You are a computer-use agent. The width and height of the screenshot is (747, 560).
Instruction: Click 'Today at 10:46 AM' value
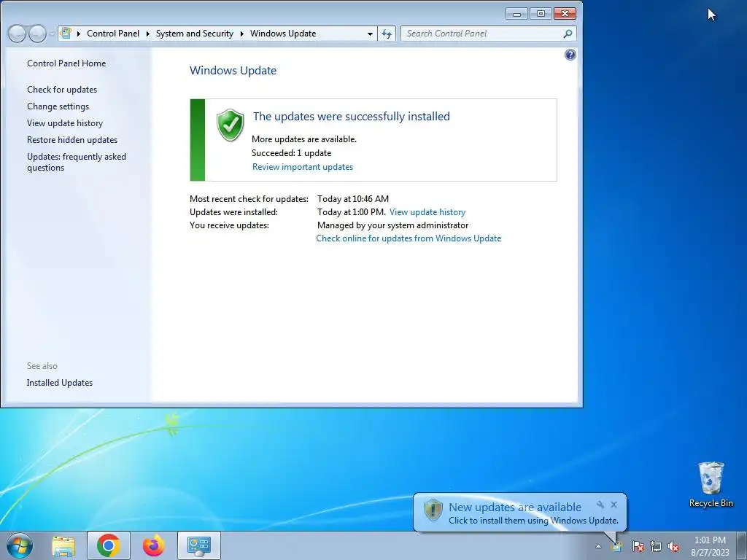(353, 198)
